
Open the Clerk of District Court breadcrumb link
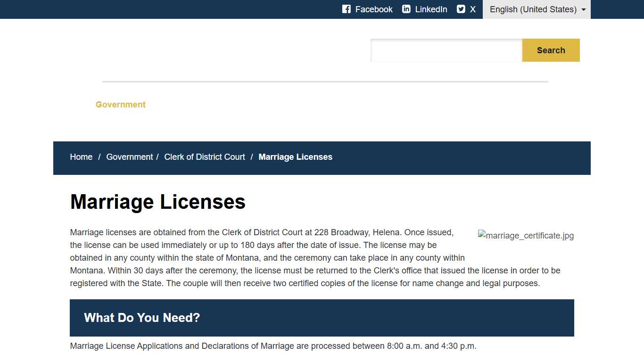[x=204, y=156]
